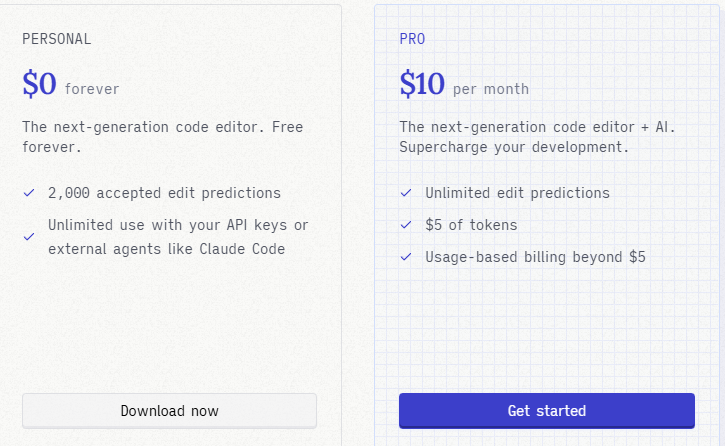This screenshot has height=446, width=725.
Task: Click checkmark beside 2,000 accepted edit predictions
Action: coord(29,193)
